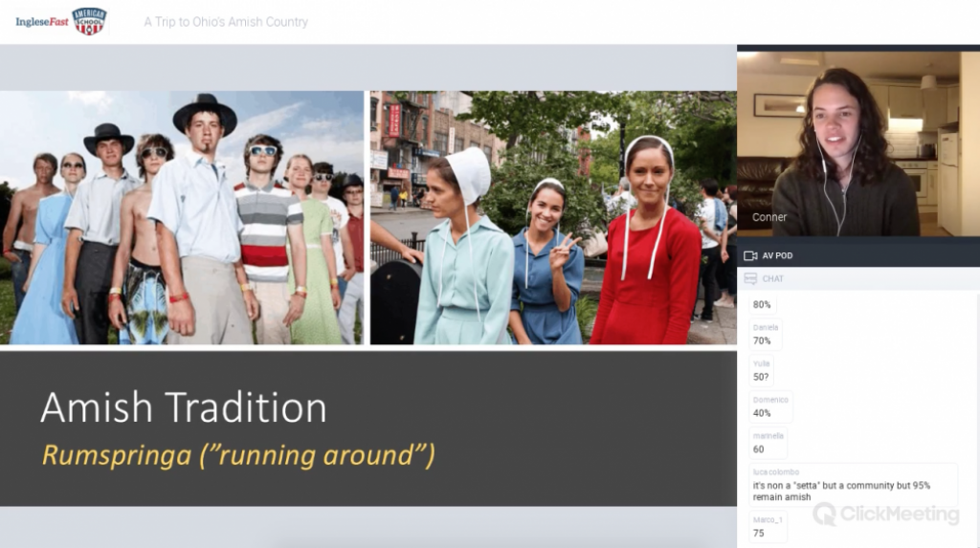
Task: Click the 'Conner' name label on video
Action: pyautogui.click(x=769, y=217)
